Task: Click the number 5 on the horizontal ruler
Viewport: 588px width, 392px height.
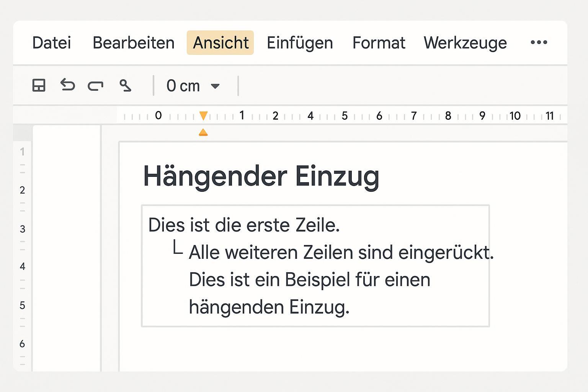Action: point(345,116)
